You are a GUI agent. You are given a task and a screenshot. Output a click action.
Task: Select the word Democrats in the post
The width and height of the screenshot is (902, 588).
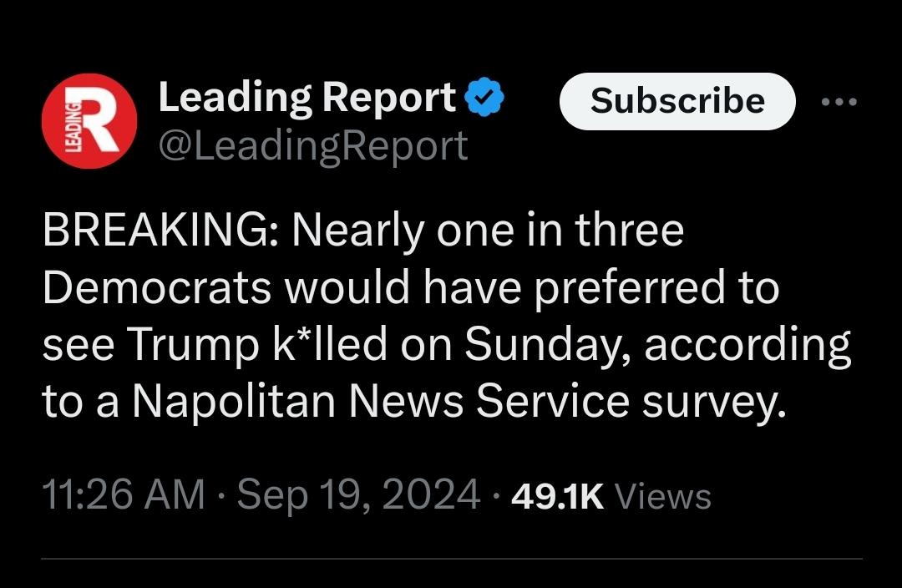(157, 288)
